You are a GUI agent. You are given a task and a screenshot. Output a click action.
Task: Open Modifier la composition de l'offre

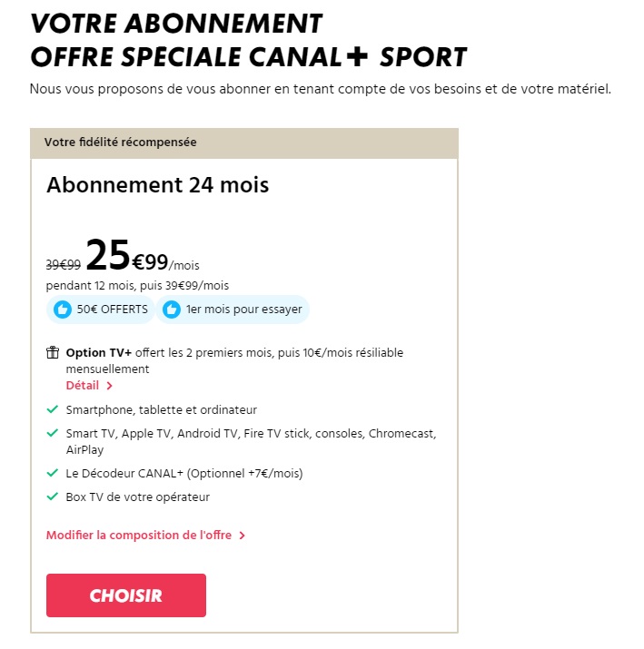[140, 536]
